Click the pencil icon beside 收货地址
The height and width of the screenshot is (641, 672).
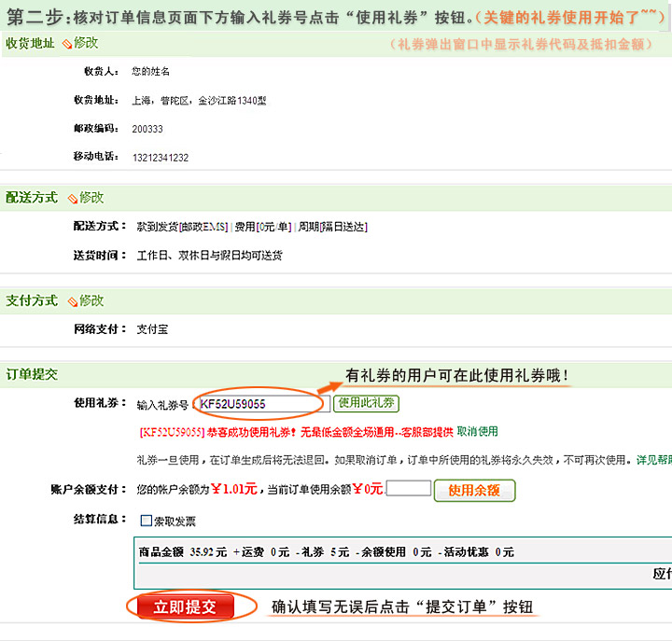pyautogui.click(x=67, y=44)
